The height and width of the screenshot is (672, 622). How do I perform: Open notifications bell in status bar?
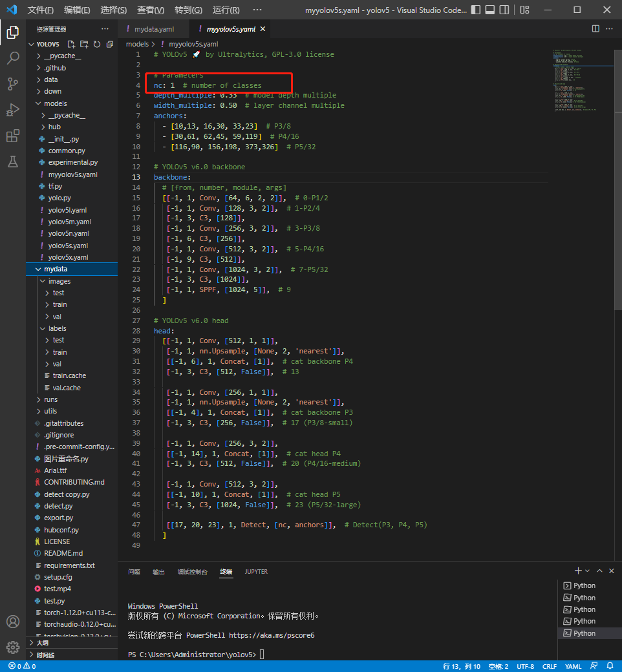[610, 666]
